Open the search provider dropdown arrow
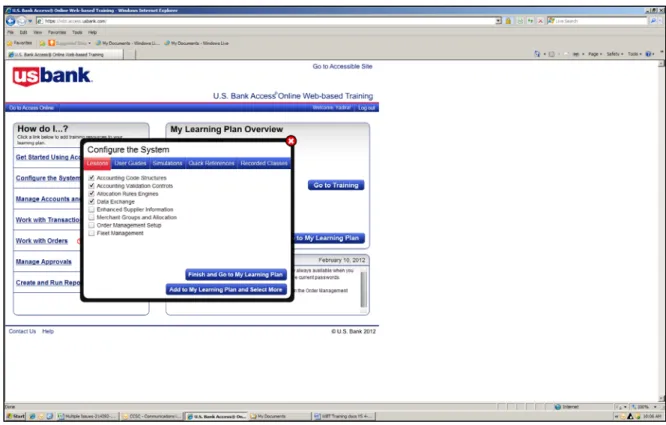666x425 pixels. click(661, 21)
